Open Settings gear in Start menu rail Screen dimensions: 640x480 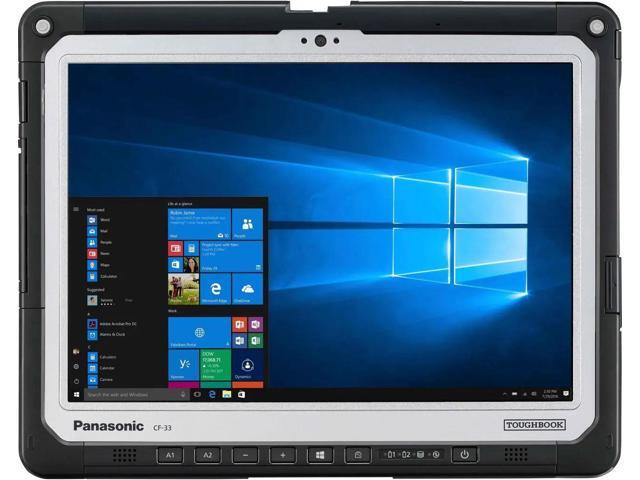coord(76,367)
